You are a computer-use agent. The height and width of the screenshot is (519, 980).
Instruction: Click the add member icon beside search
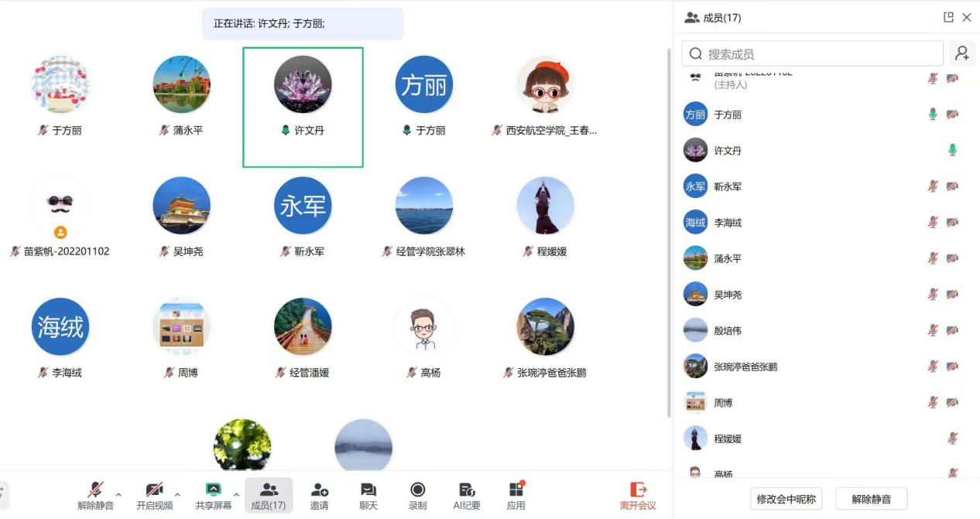(961, 53)
